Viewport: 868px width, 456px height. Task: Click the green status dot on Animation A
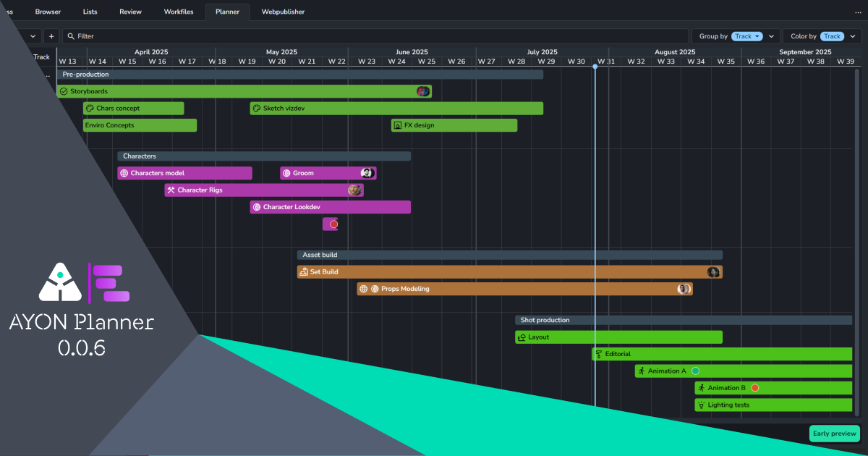point(696,371)
